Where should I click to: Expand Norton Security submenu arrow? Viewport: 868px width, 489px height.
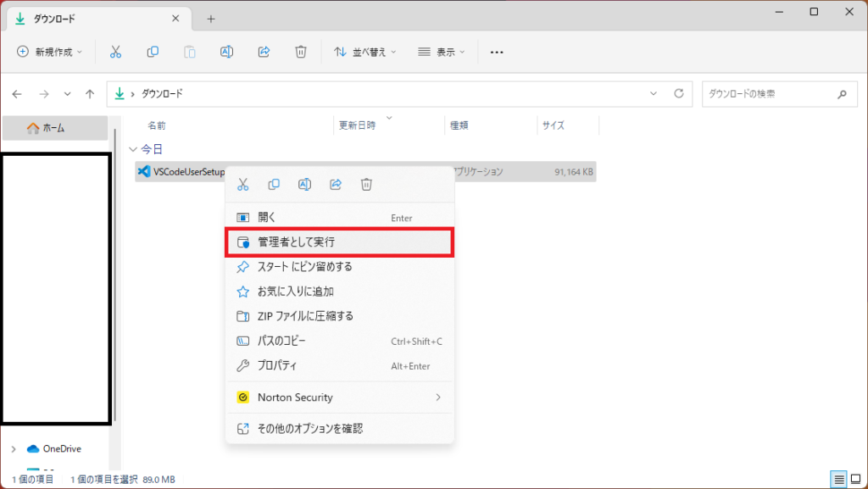(x=438, y=397)
